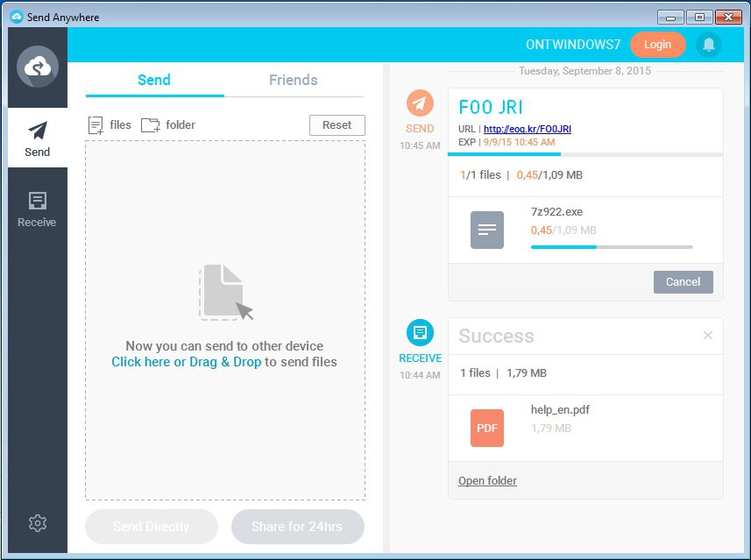Reset the selected file list
The width and height of the screenshot is (751, 560).
tap(337, 125)
